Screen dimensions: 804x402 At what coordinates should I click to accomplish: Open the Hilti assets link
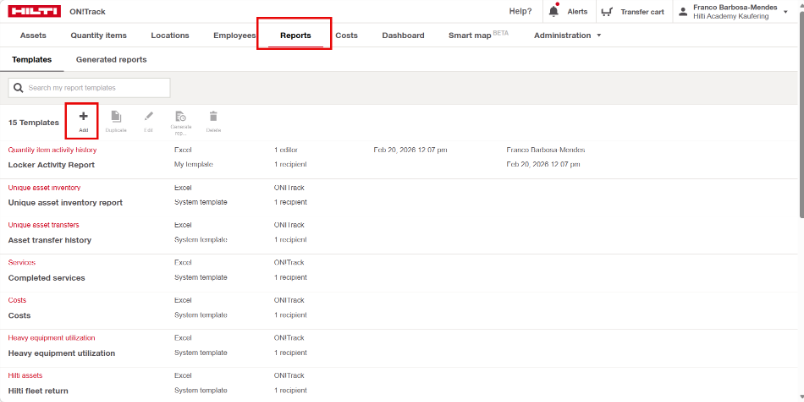click(25, 376)
